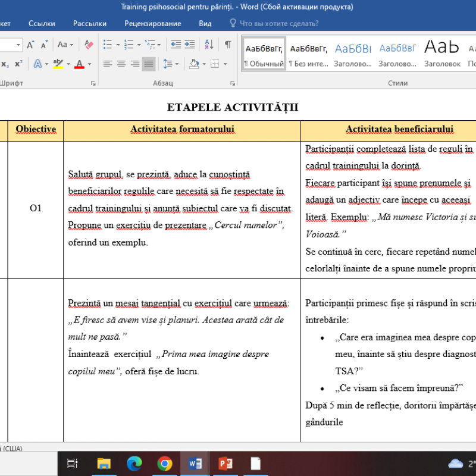Apply superscript formatting
Image resolution: width=476 pixels, height=476 pixels.
pyautogui.click(x=19, y=63)
